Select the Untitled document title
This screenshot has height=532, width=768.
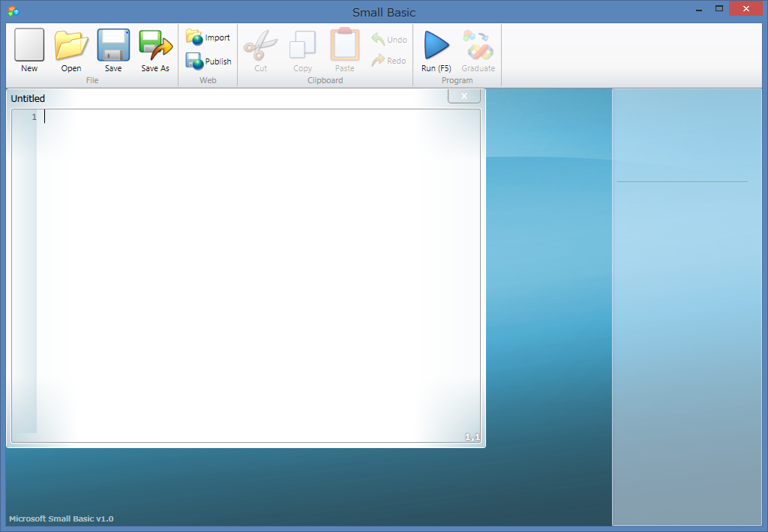tap(28, 98)
